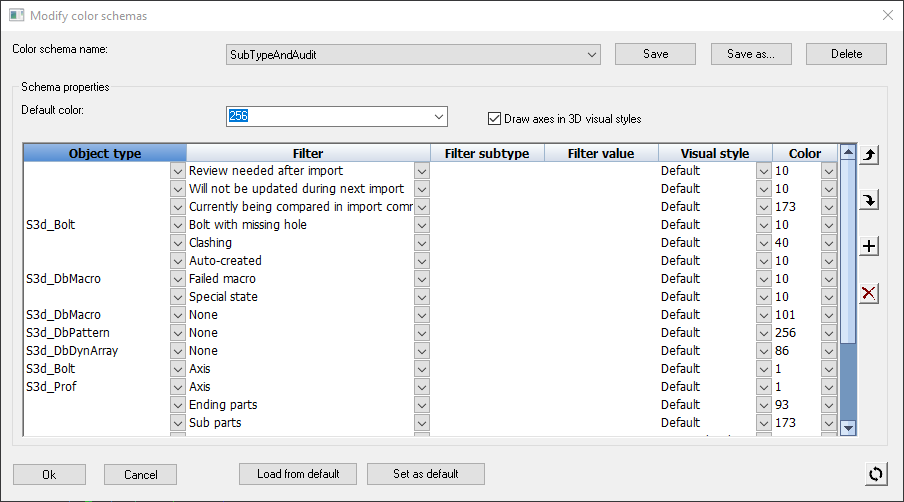Click the scrollbar down arrow in table

848,428
